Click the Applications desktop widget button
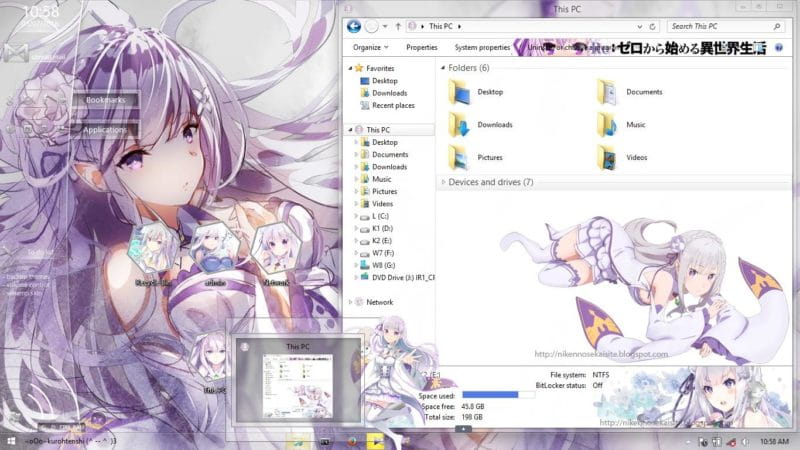 105,130
